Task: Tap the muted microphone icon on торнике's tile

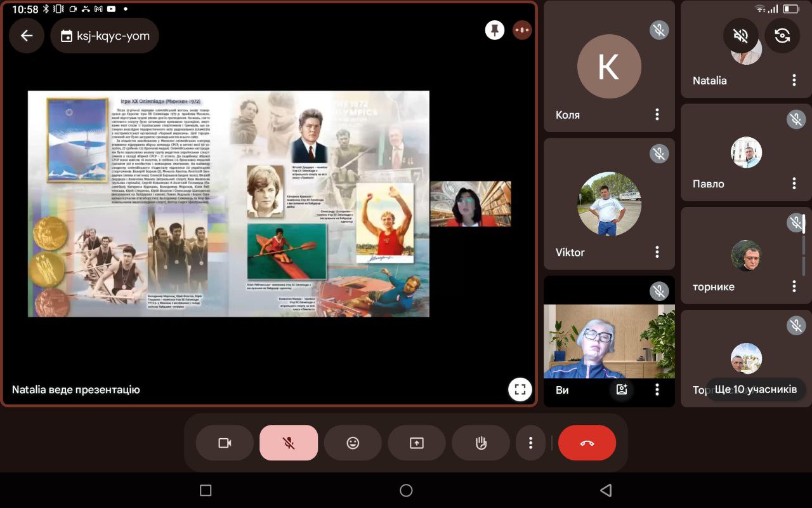Action: 796,222
